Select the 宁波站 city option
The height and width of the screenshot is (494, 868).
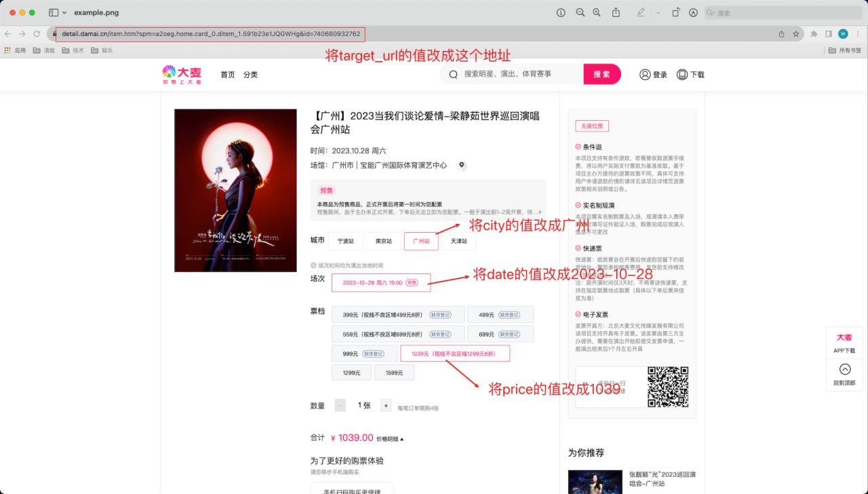tap(346, 241)
